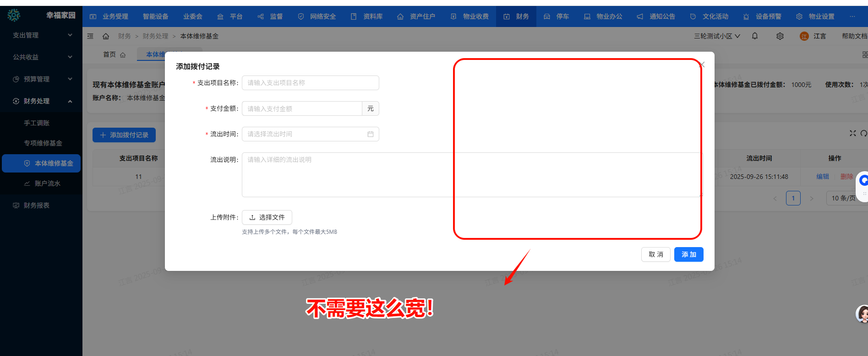
Task: Expand the 预算管理 sidebar group
Action: pos(41,79)
